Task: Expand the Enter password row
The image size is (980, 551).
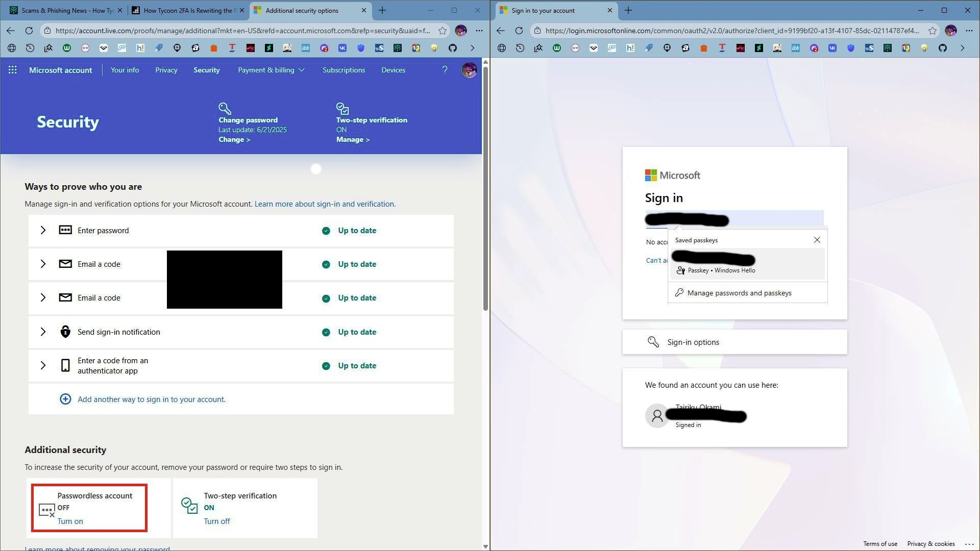Action: [43, 230]
